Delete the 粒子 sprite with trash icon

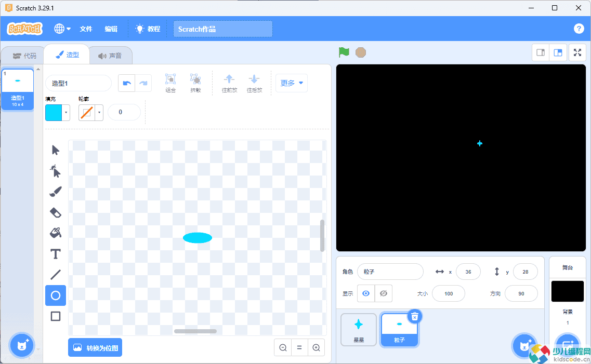tap(414, 316)
